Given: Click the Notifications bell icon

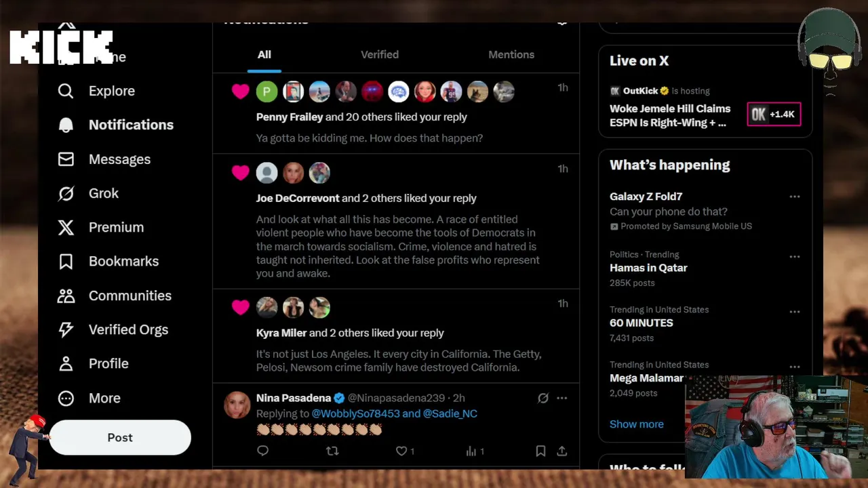Looking at the screenshot, I should click(x=66, y=125).
